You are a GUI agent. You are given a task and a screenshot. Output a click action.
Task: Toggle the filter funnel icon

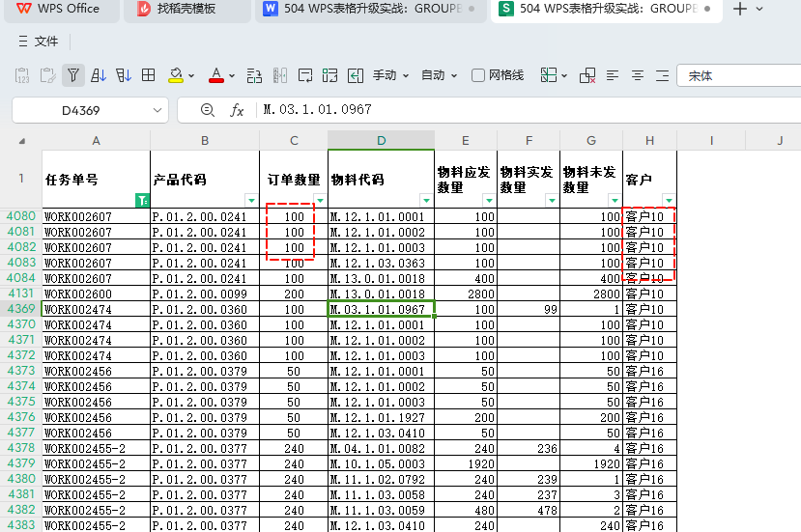tap(73, 75)
